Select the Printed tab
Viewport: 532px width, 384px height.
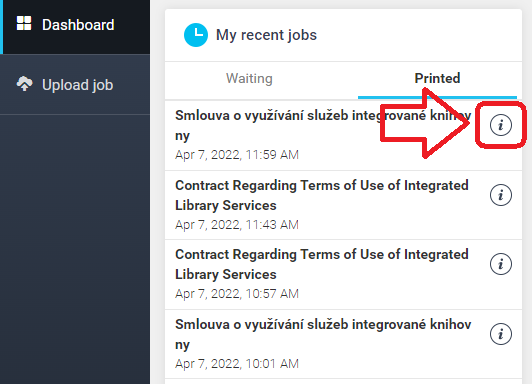click(437, 78)
